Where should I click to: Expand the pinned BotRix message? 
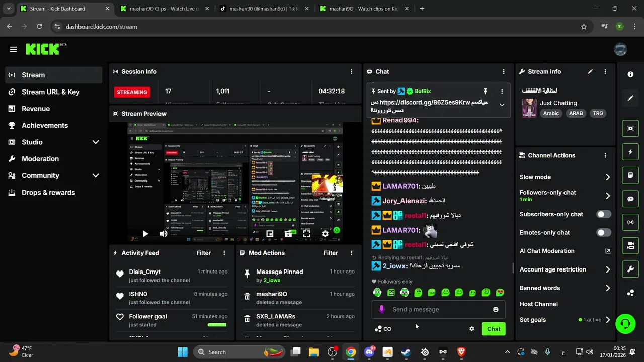click(x=502, y=105)
